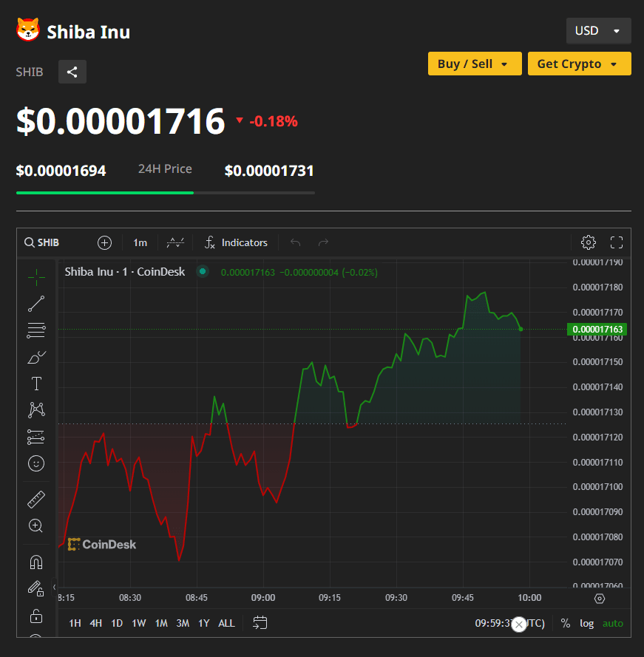644x657 pixels.
Task: Share the SHIB page via share icon
Action: tap(72, 72)
